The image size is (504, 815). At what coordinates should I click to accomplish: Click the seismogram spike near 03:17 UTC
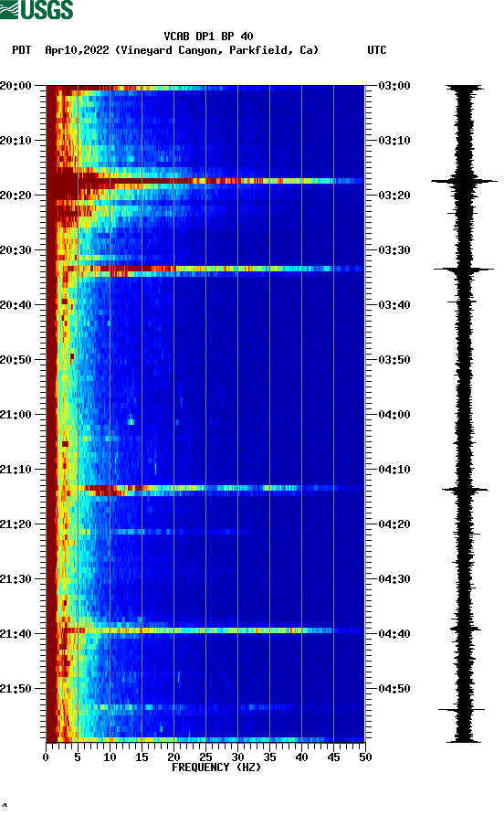tap(464, 181)
